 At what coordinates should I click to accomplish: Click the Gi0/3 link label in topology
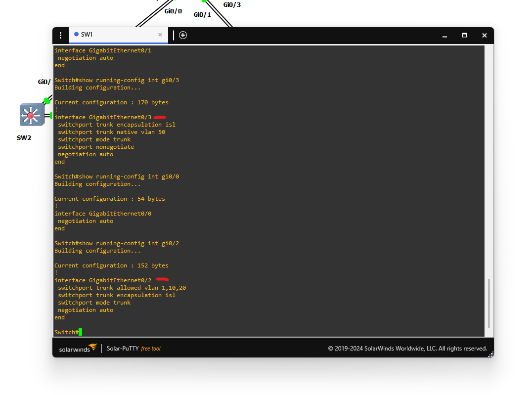[232, 5]
